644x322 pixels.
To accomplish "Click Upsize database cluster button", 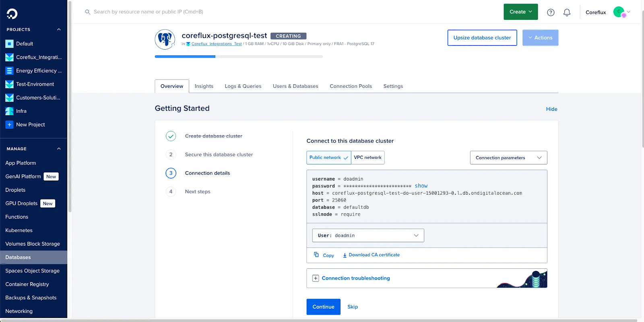I will click(482, 37).
